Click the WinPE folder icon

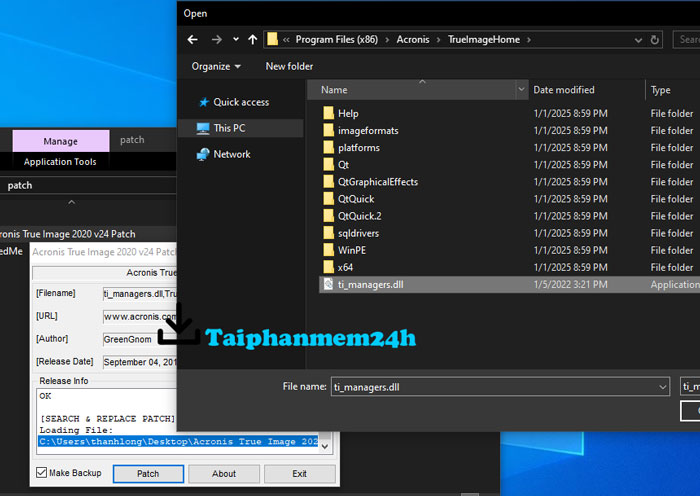click(x=329, y=250)
